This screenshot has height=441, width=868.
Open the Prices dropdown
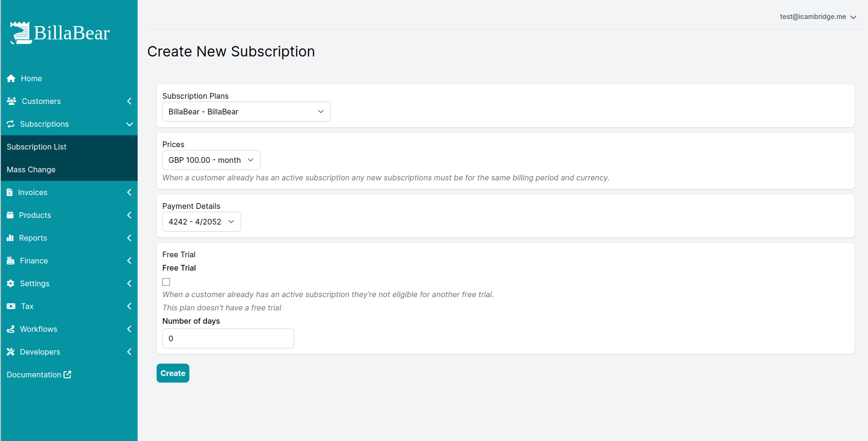coord(211,160)
